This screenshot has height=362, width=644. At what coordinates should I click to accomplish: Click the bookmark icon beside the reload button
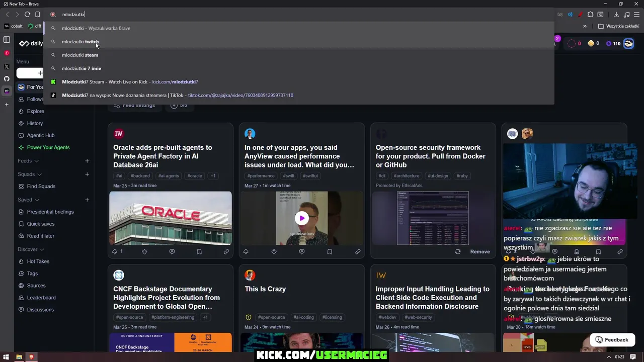click(37, 15)
